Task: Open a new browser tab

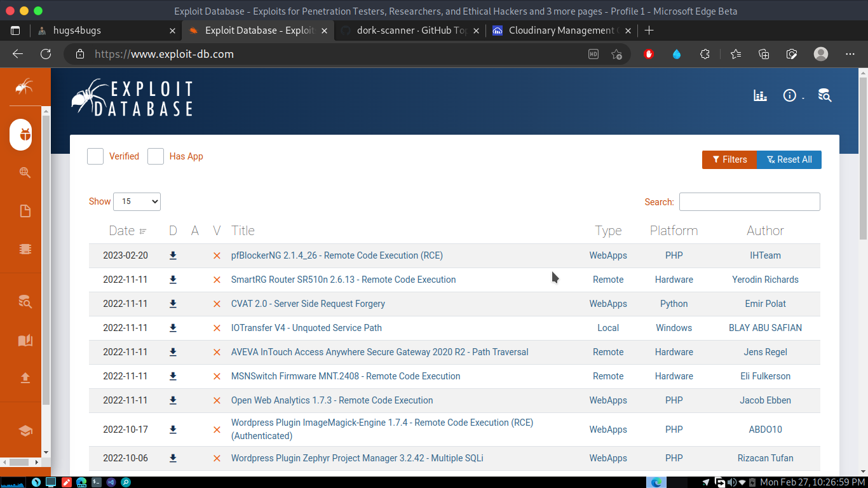Action: [649, 30]
